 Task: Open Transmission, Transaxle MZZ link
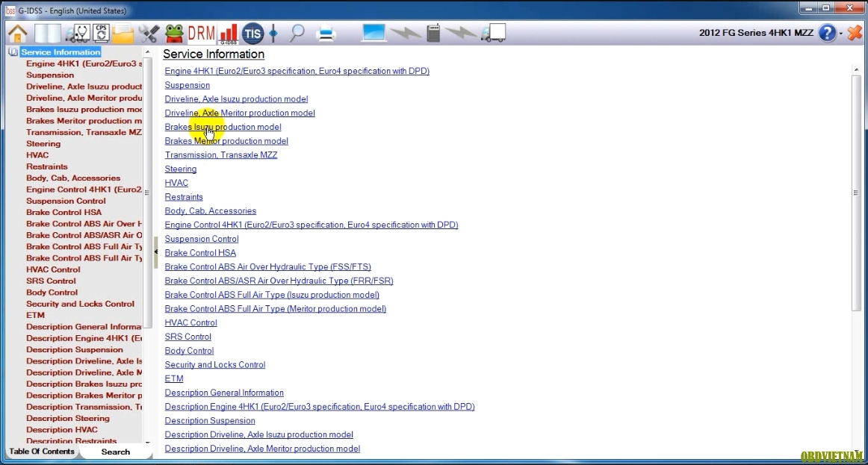tap(221, 155)
